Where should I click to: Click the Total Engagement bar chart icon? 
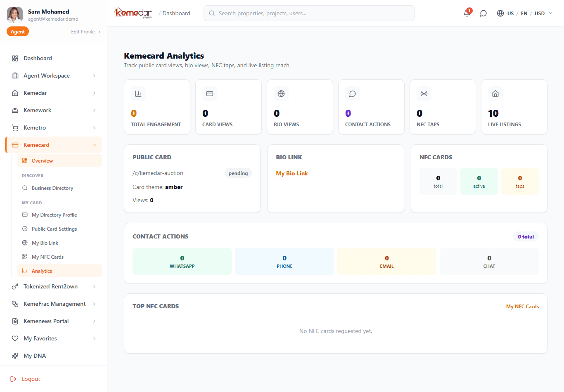(x=138, y=94)
